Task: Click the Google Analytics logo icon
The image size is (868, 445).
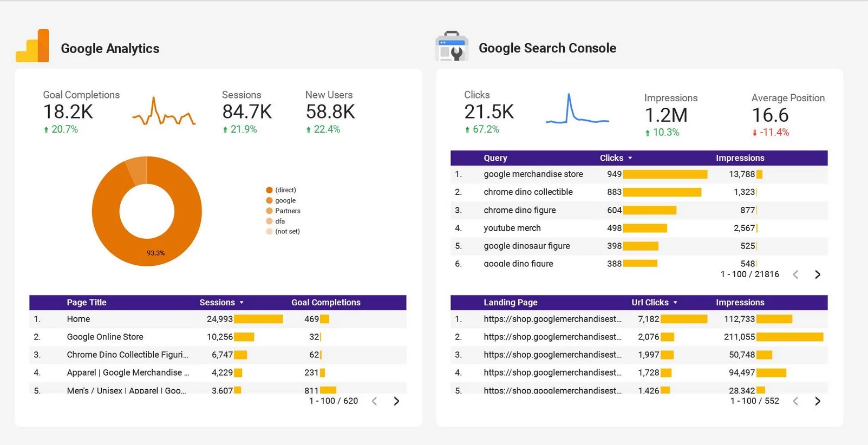Action: click(x=32, y=45)
